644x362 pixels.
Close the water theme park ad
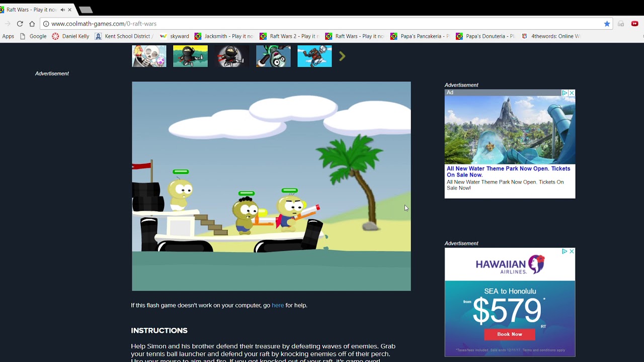[572, 93]
